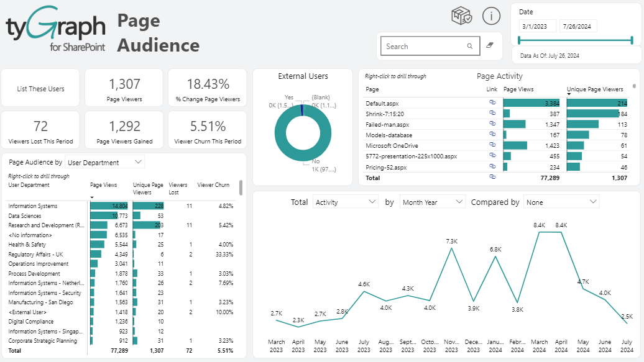This screenshot has width=644, height=362.
Task: Sort by Unique Page Viewers column header
Action: (x=595, y=89)
